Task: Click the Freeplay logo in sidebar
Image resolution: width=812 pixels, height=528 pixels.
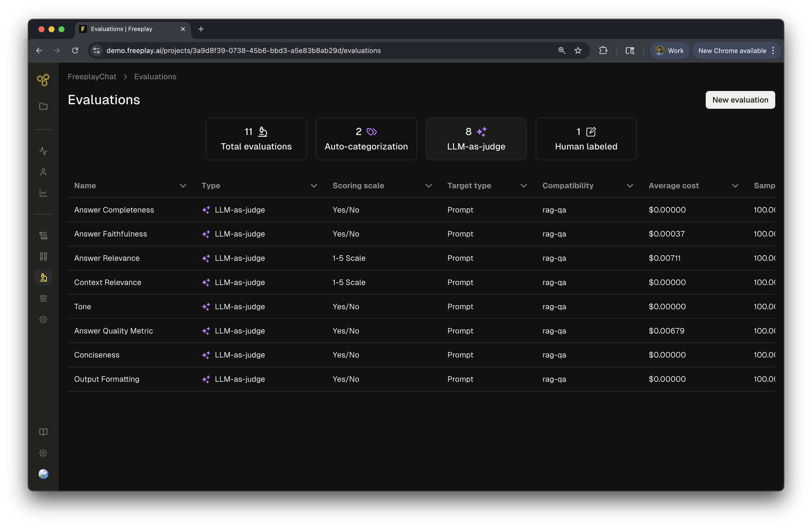Action: (x=43, y=80)
